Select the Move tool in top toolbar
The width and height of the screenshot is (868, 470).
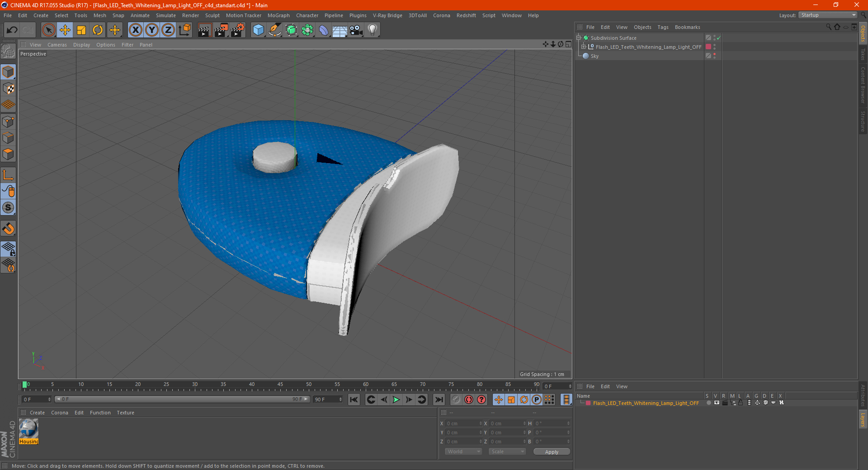[x=65, y=30]
